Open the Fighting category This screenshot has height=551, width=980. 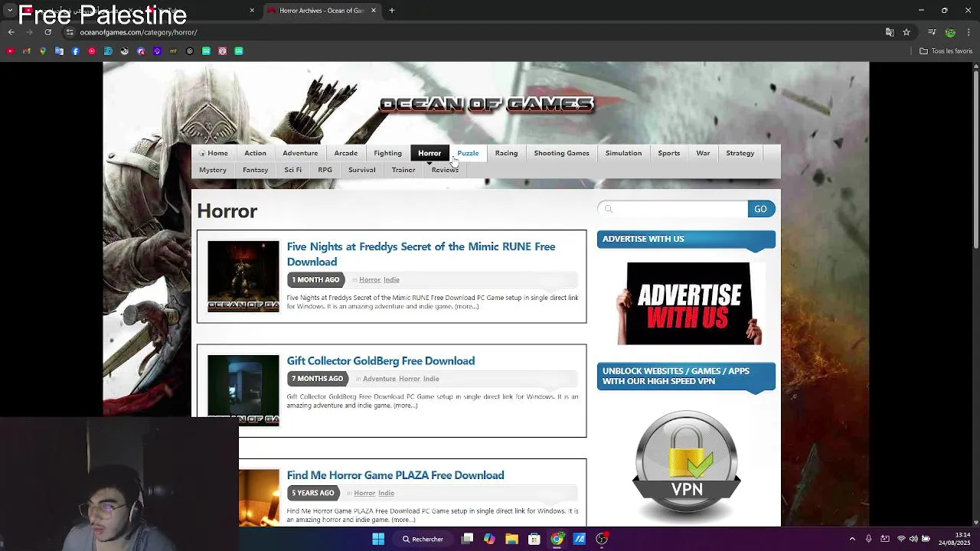click(387, 153)
